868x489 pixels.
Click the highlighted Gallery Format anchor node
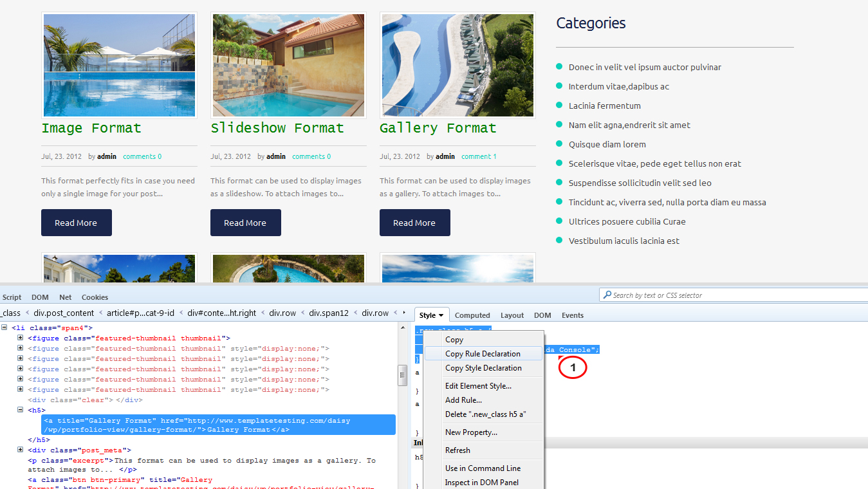[x=219, y=425]
